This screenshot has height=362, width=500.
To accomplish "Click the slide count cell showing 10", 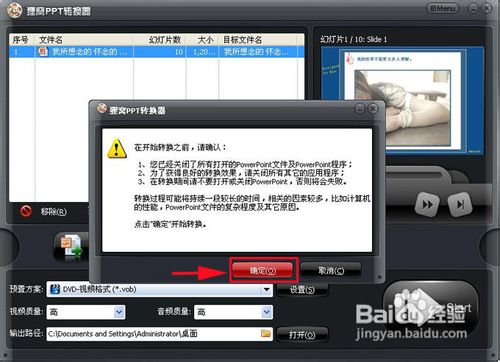I will [x=160, y=52].
